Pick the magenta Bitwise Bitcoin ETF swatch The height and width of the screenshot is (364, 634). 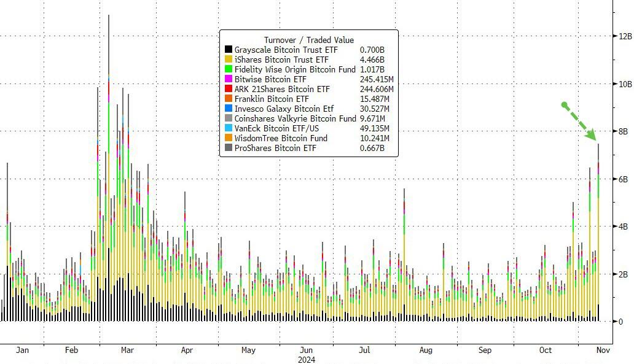(229, 79)
